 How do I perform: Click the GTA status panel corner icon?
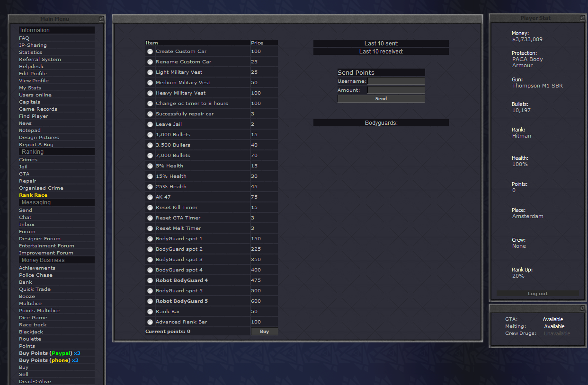pyautogui.click(x=582, y=308)
